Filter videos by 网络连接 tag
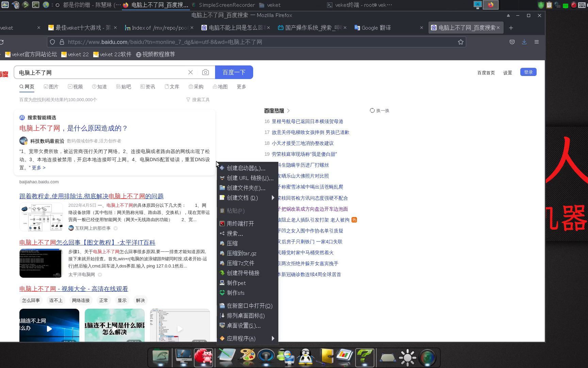 81,300
